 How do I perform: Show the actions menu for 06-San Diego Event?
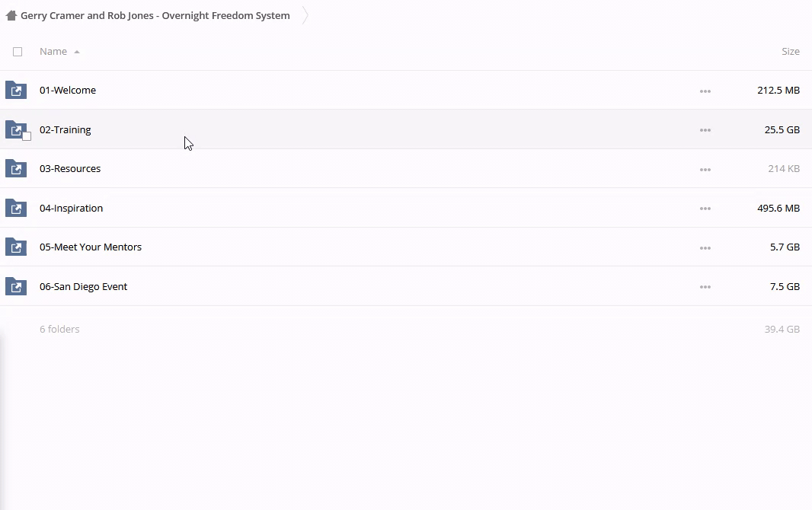[x=705, y=287]
